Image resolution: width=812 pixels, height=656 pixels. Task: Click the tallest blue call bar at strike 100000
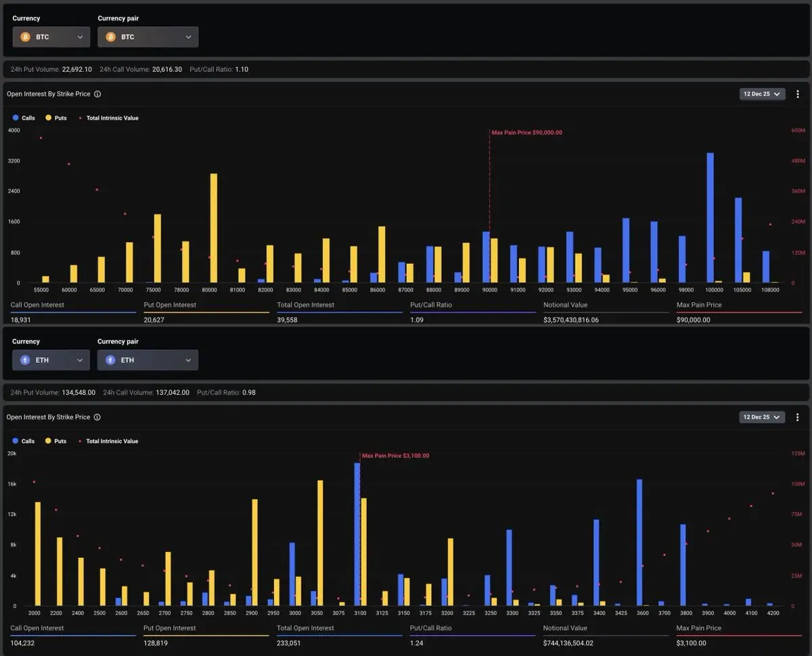710,218
